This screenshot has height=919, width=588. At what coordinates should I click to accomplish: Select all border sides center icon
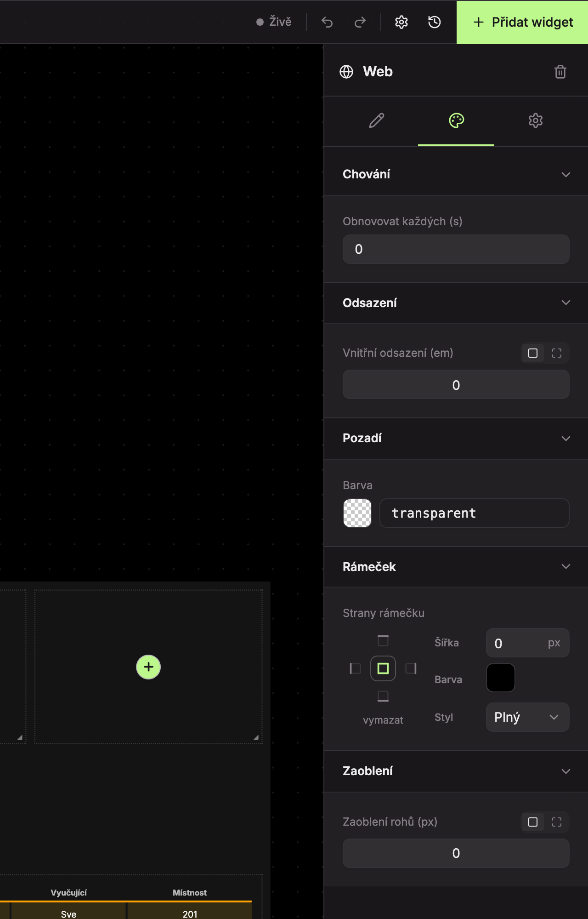pos(383,668)
